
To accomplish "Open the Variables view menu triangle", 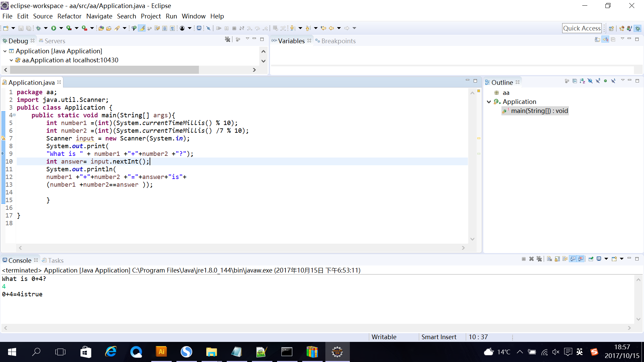I will click(622, 39).
